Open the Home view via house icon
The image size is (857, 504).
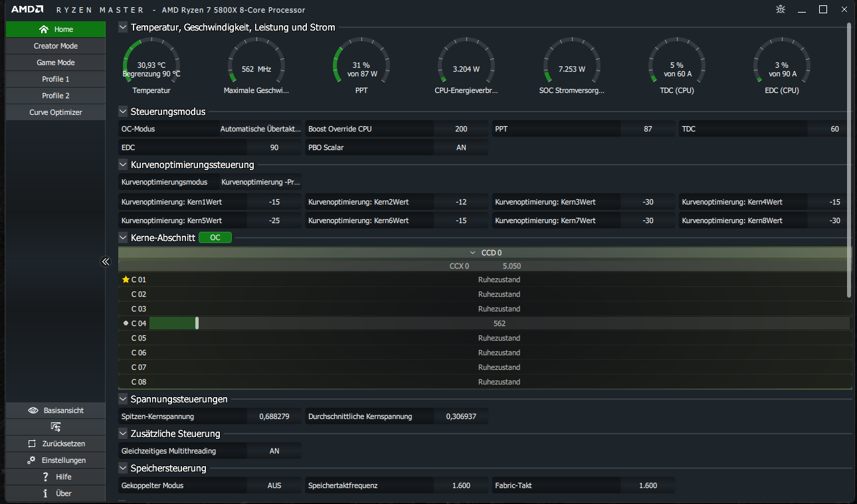click(x=45, y=29)
